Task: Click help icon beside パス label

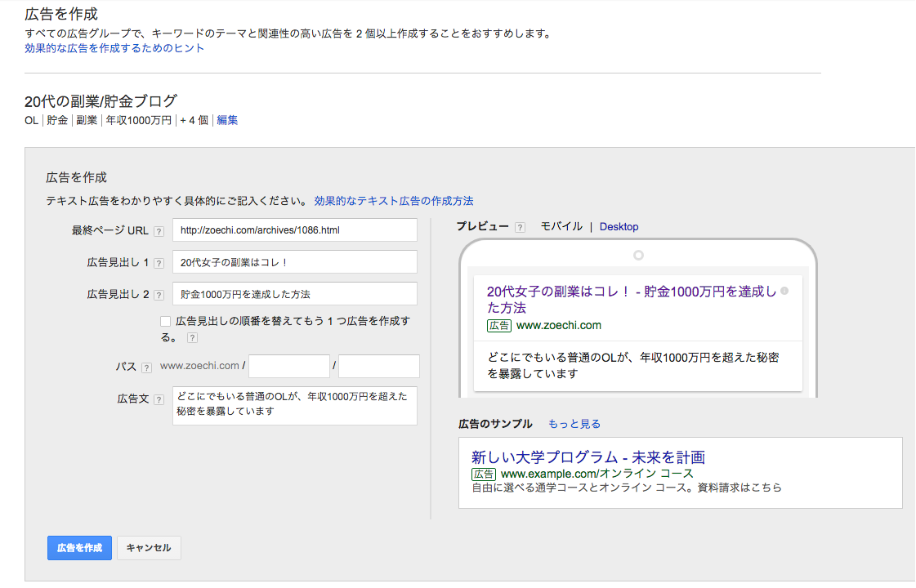Action: pos(146,367)
